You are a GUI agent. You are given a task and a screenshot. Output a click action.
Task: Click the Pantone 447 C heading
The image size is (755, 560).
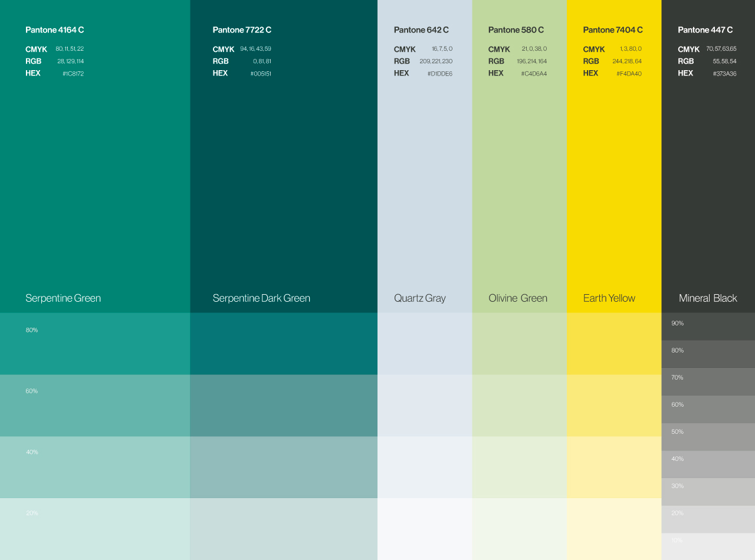pyautogui.click(x=705, y=30)
